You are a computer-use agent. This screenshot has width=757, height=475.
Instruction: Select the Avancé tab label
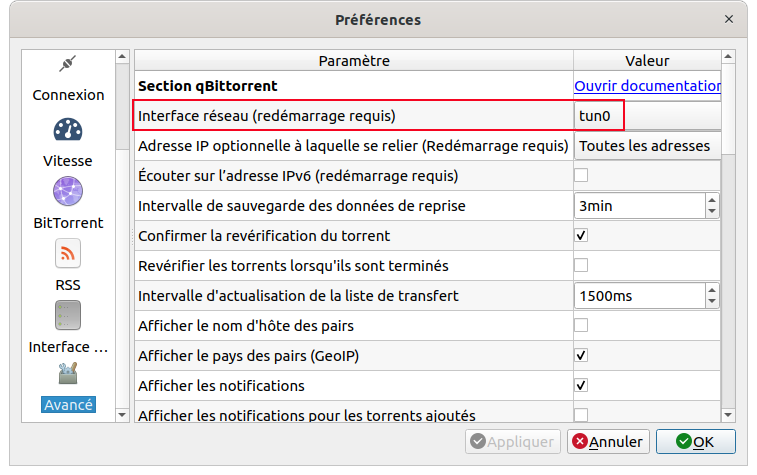click(x=68, y=405)
